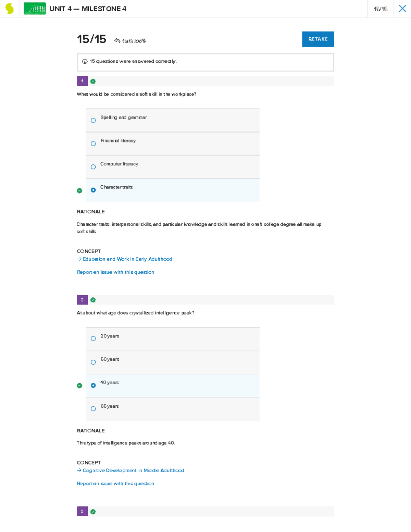Click green checkmark beside question 2 badge

[93, 300]
